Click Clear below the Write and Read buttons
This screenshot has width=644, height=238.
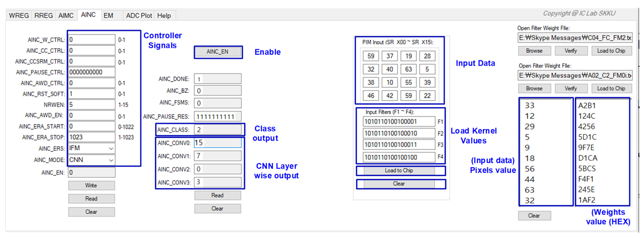pos(91,212)
